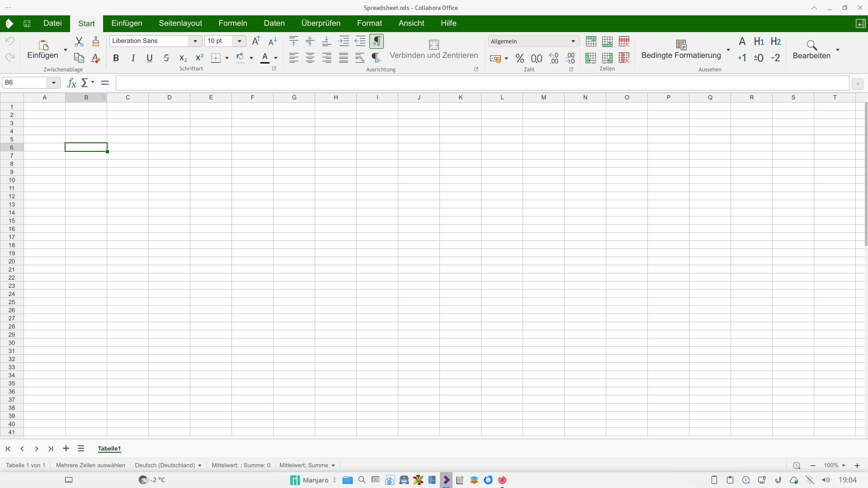Click the Clone Formatting paintbrush icon
This screenshot has height=488, width=868.
95,42
